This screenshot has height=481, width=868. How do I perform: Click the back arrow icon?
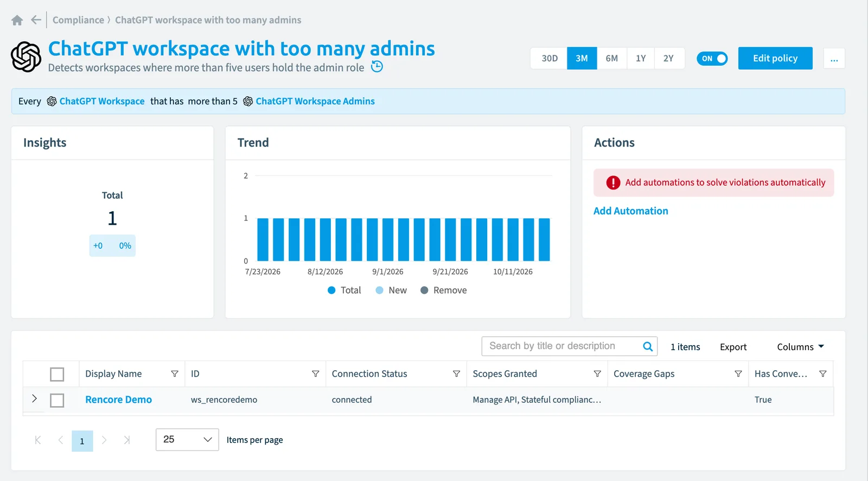(x=36, y=20)
